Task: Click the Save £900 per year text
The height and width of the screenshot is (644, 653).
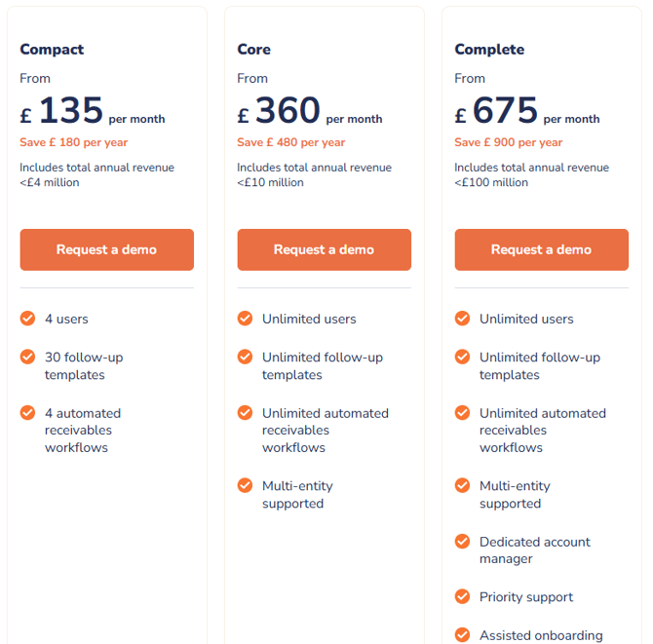Action: [508, 142]
